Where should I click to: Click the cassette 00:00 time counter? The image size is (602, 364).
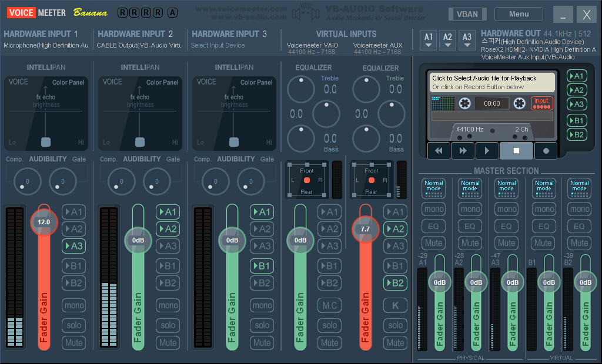click(492, 103)
